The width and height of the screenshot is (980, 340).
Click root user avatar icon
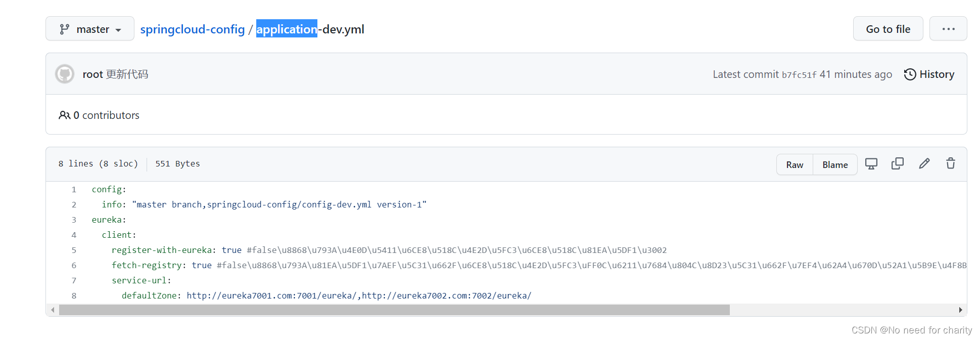(65, 74)
